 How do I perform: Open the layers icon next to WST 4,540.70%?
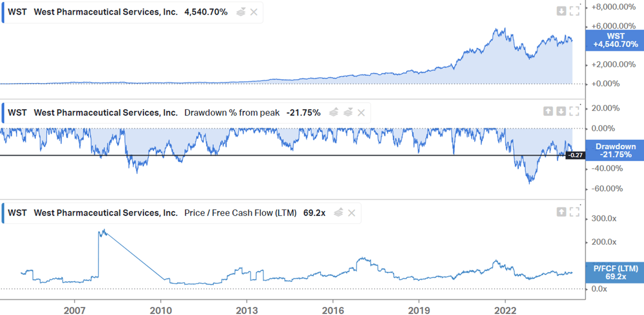[240, 12]
